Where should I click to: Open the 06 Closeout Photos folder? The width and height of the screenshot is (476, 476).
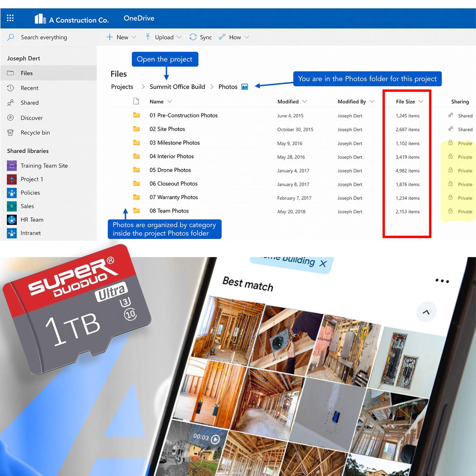point(173,184)
